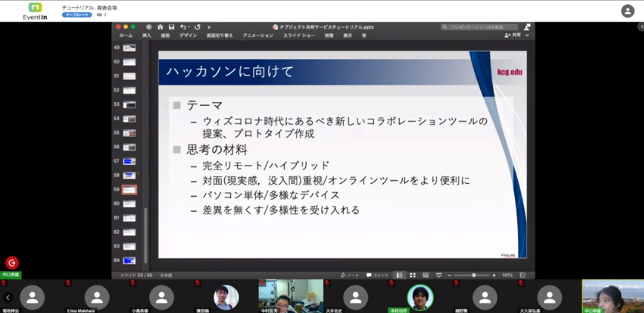644x313 pixels.
Task: Open the quick access toolbar customize dropdown
Action: [x=209, y=27]
